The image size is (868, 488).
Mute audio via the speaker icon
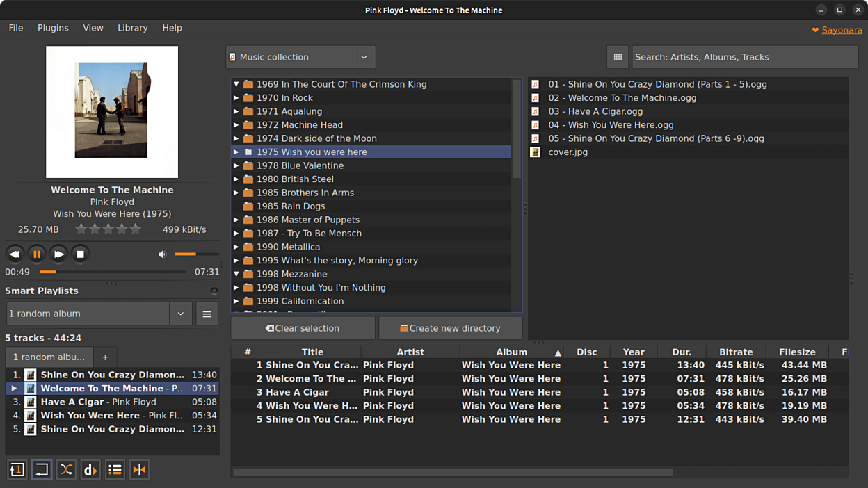162,254
